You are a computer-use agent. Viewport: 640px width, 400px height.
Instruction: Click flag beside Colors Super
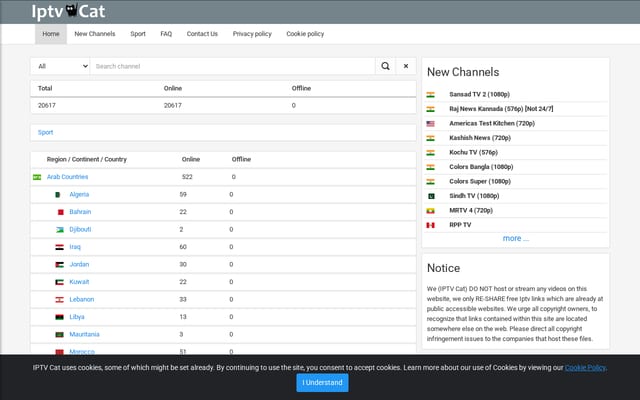(x=431, y=182)
